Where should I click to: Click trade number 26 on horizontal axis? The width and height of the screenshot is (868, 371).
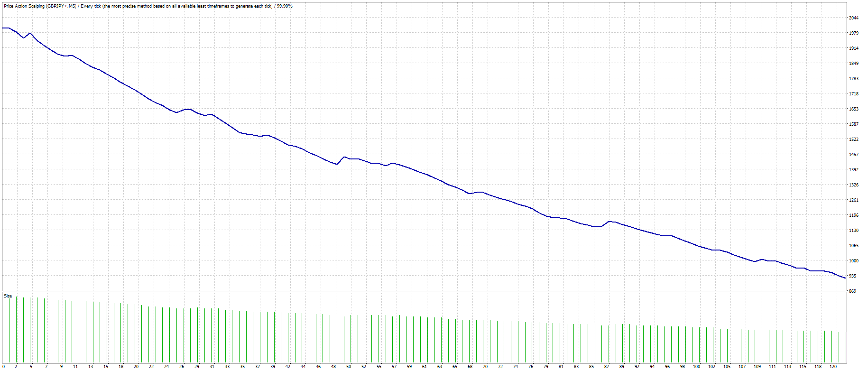coord(182,367)
